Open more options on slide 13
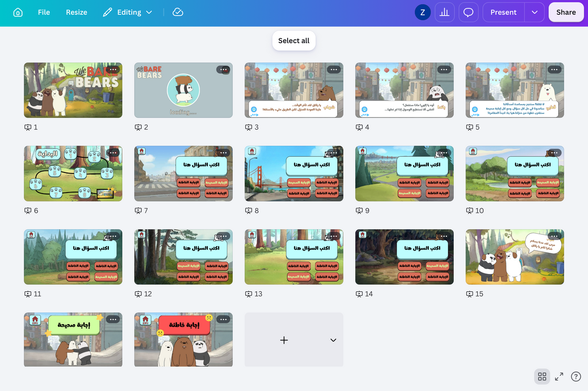This screenshot has height=391, width=588. tap(334, 236)
